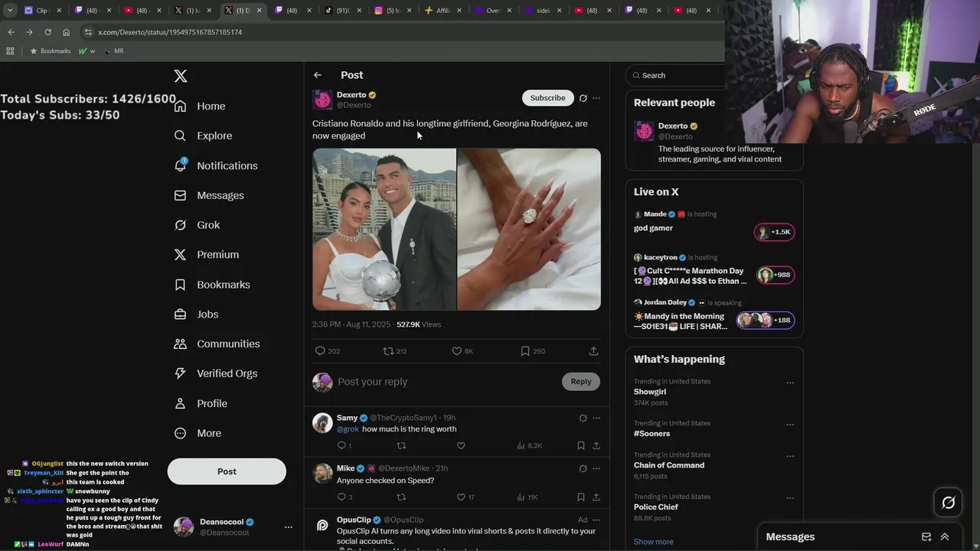Open more options on Samy's reply
This screenshot has height=551, width=980.
click(596, 418)
